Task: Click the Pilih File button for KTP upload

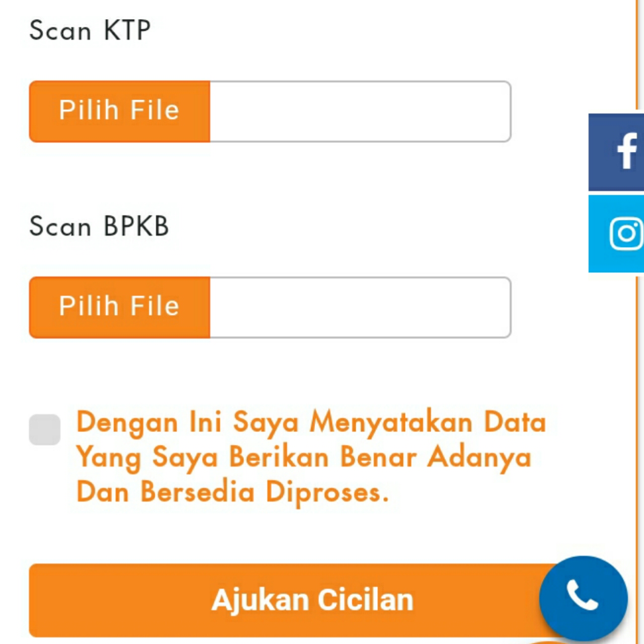Action: click(x=119, y=111)
